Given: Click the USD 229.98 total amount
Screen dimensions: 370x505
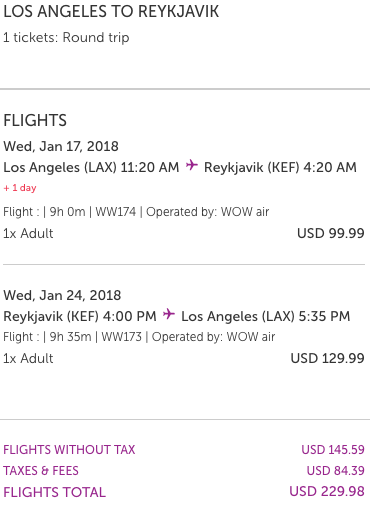Looking at the screenshot, I should [327, 491].
